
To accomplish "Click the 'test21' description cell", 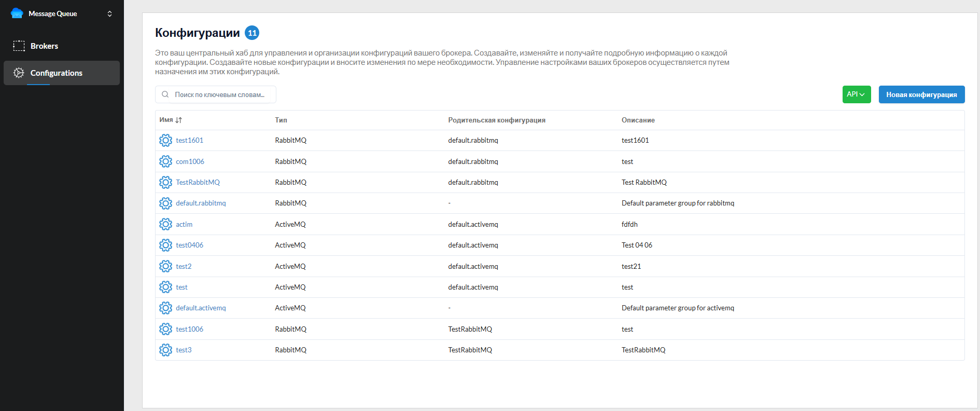I will click(631, 266).
